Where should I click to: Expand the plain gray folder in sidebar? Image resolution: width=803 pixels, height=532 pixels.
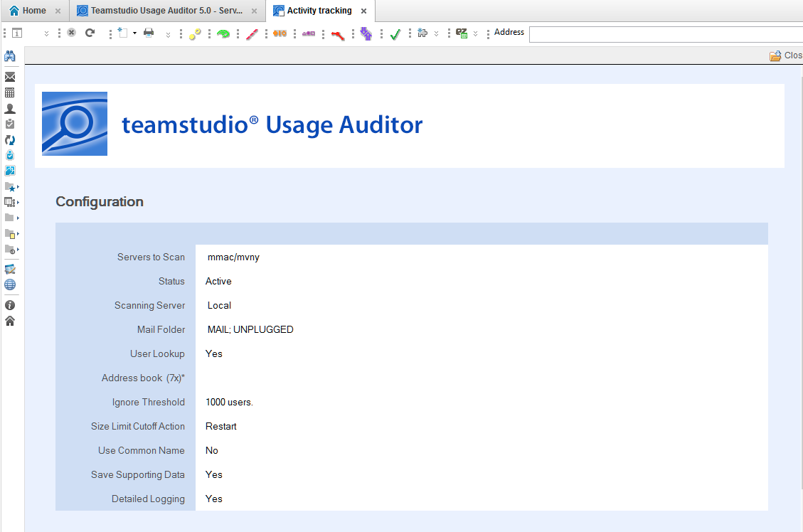11,218
